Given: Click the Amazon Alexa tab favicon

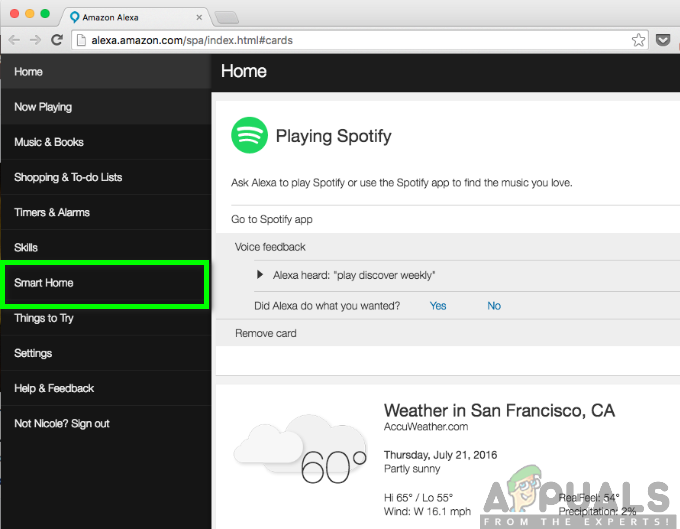Looking at the screenshot, I should pos(75,17).
